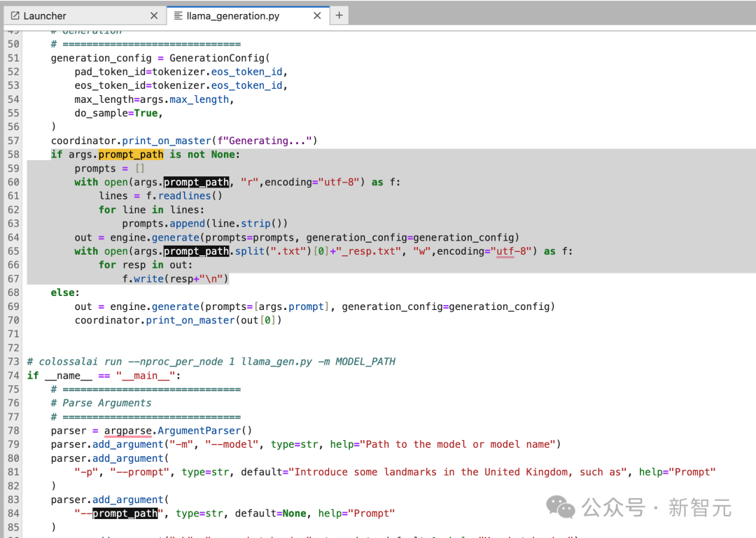This screenshot has width=756, height=538.
Task: Click the highlighted prompt_path on line 58
Action: [x=131, y=155]
